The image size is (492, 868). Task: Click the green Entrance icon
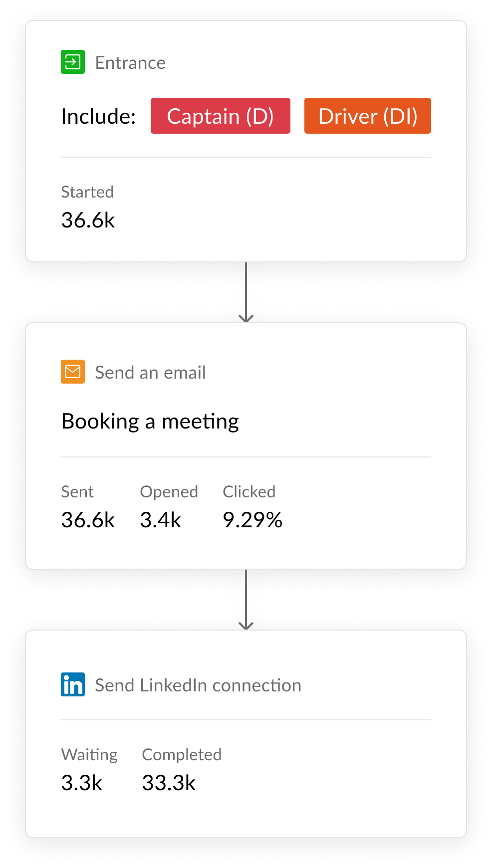point(73,62)
